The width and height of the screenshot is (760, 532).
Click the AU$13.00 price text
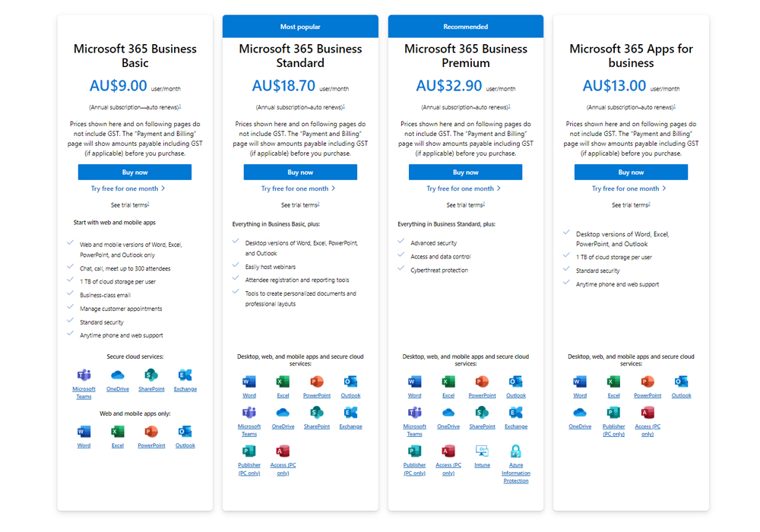[614, 86]
